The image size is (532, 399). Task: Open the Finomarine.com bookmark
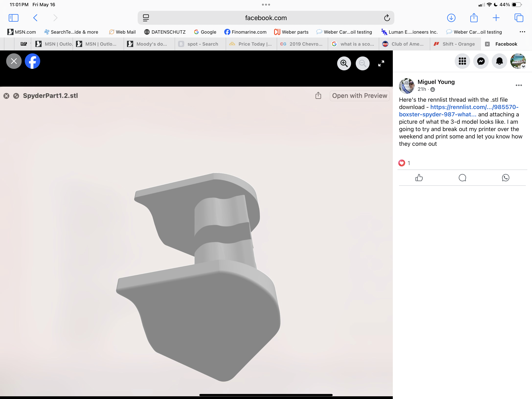click(245, 32)
